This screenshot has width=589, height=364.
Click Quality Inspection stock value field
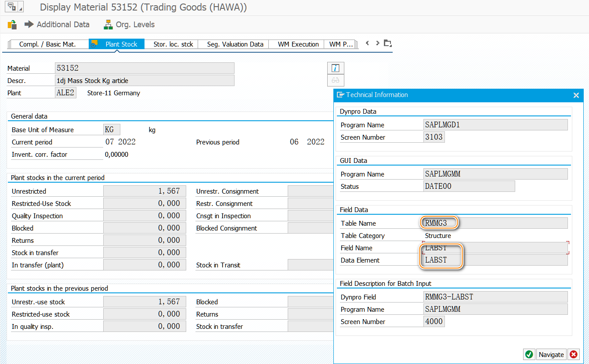[145, 216]
